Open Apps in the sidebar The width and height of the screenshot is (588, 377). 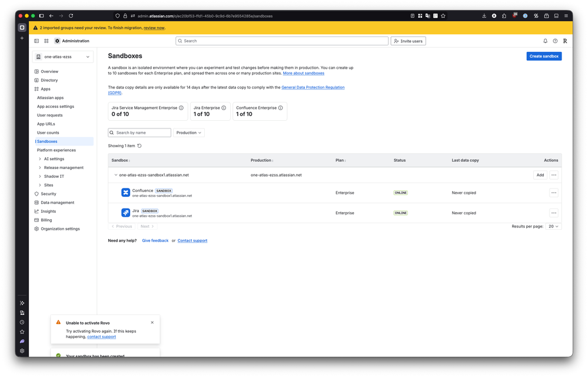pyautogui.click(x=45, y=89)
